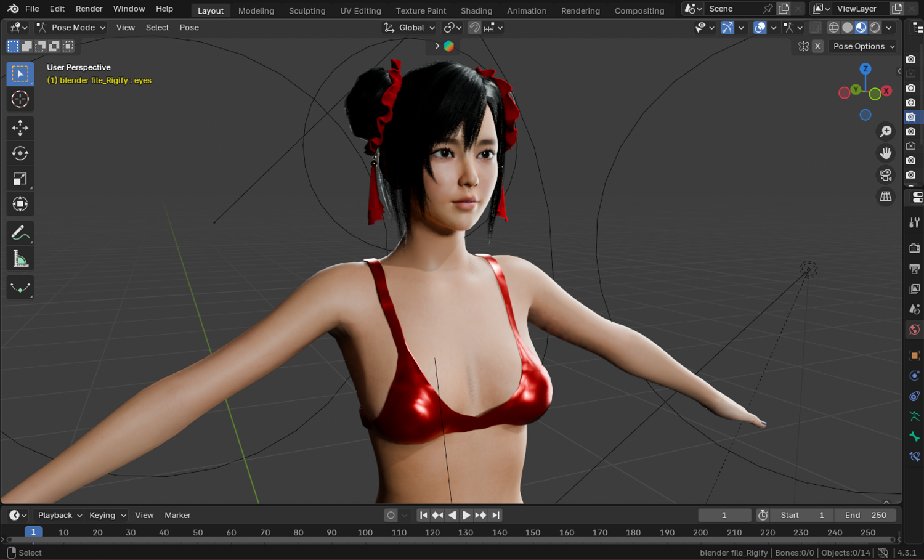The height and width of the screenshot is (560, 924).
Task: Open the Marker menu in the timeline
Action: pos(177,515)
